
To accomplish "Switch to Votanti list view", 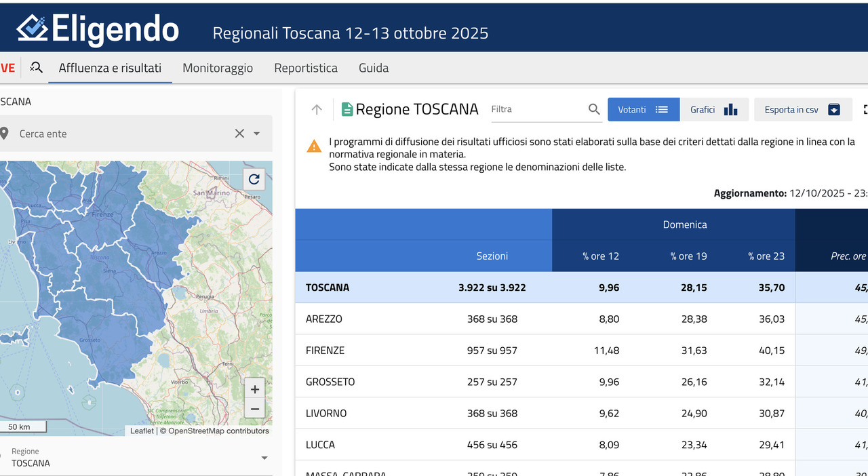I will [x=643, y=109].
